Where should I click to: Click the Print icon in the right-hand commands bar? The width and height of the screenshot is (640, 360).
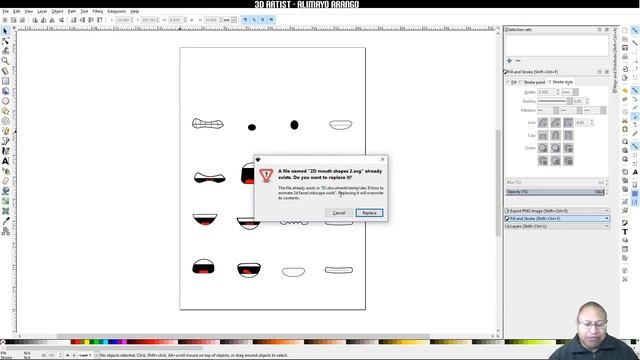click(x=625, y=57)
